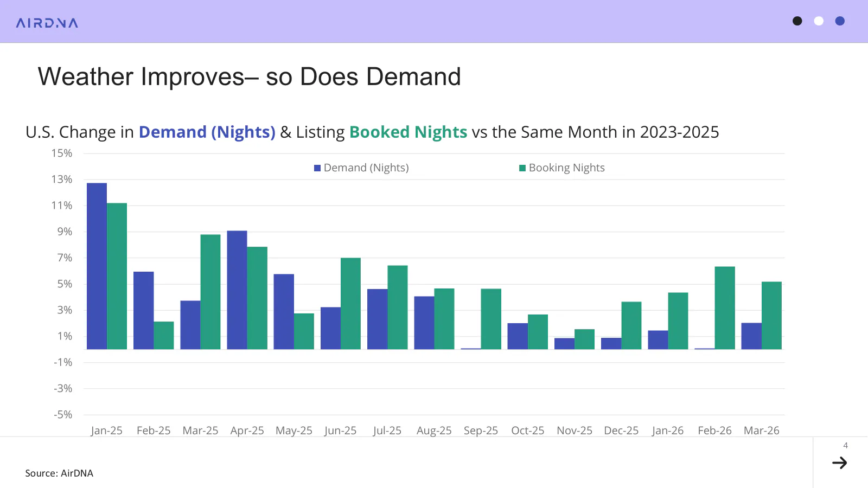Image resolution: width=868 pixels, height=488 pixels.
Task: Click the green "Booked Nights" words in the chart heading
Action: point(408,132)
